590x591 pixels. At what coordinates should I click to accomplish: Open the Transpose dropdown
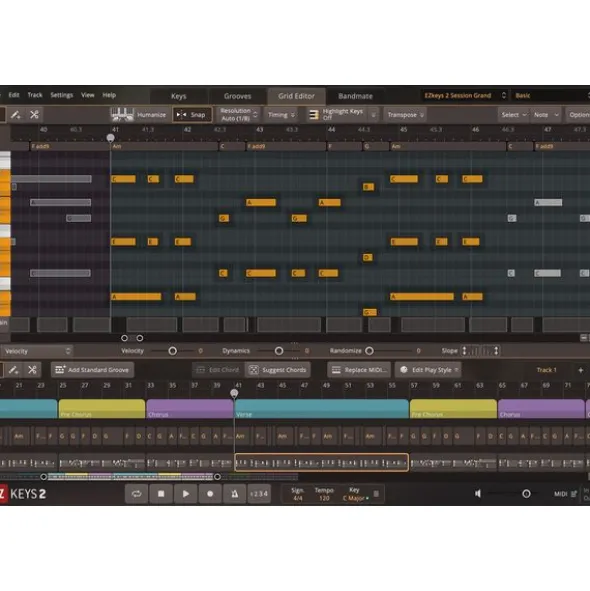point(405,115)
